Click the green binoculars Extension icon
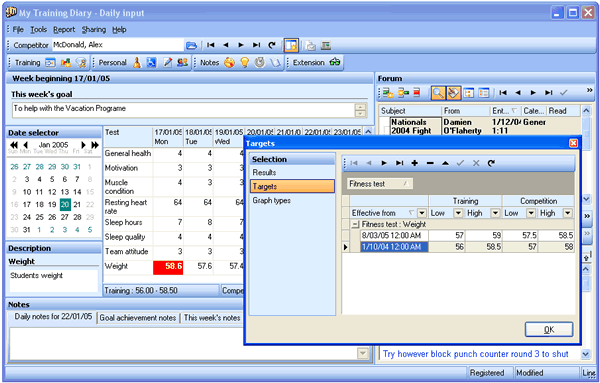600x383 pixels. 334,62
